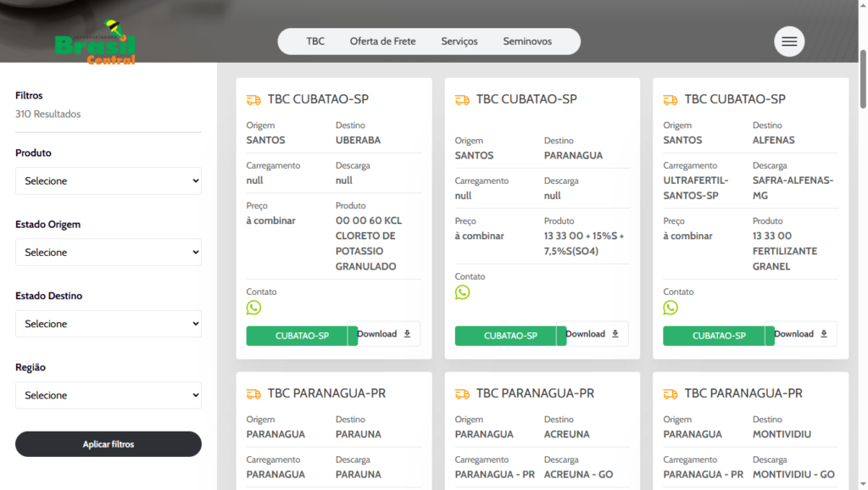Open WhatsApp contact for SANTOS to PARANAGUA freight
The width and height of the screenshot is (868, 490).
[x=462, y=292]
